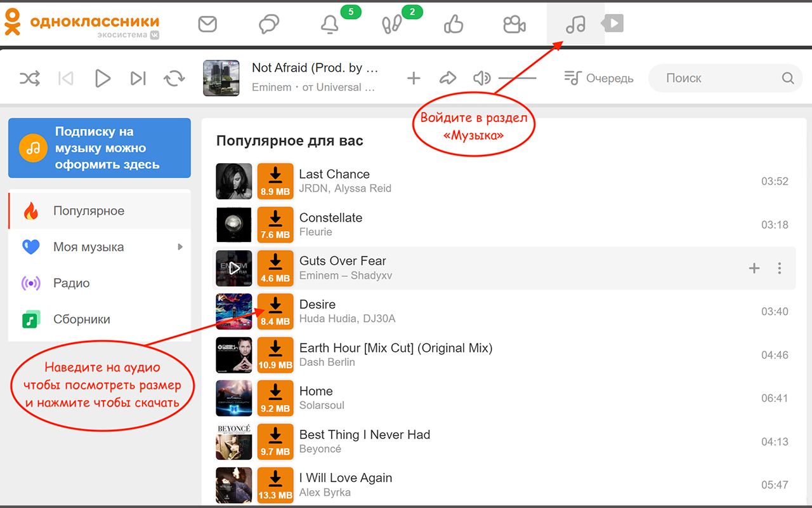Adjust the volume slider
Image resolution: width=812 pixels, height=508 pixels.
pyautogui.click(x=517, y=77)
